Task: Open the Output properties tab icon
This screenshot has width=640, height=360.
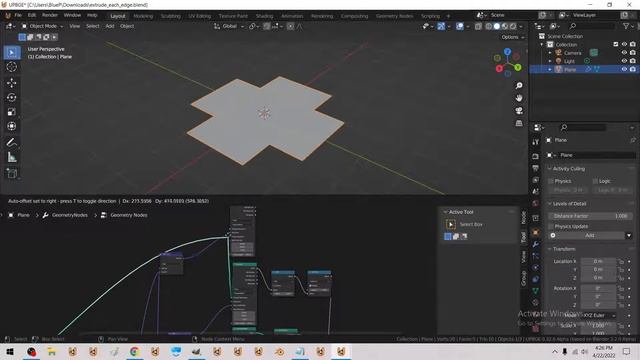Action: tap(536, 168)
